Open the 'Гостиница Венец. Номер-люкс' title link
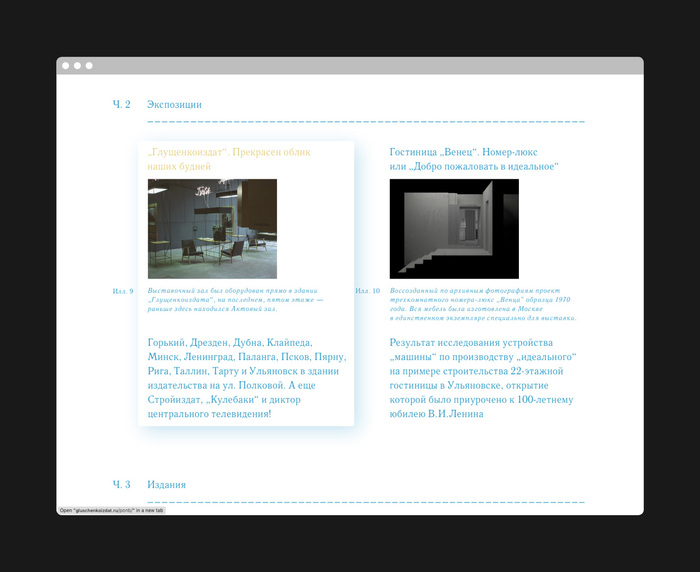This screenshot has height=572, width=700. [474, 159]
